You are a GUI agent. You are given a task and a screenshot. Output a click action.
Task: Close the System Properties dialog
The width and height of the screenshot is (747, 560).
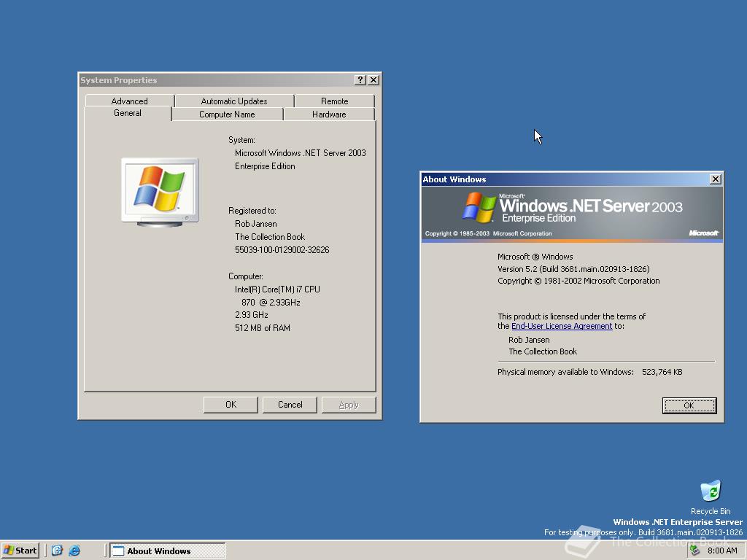373,80
